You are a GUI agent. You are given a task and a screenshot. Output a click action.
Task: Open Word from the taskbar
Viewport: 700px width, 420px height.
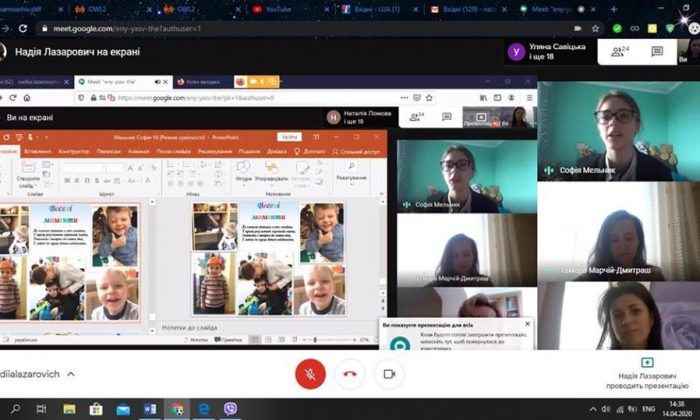coord(151,408)
